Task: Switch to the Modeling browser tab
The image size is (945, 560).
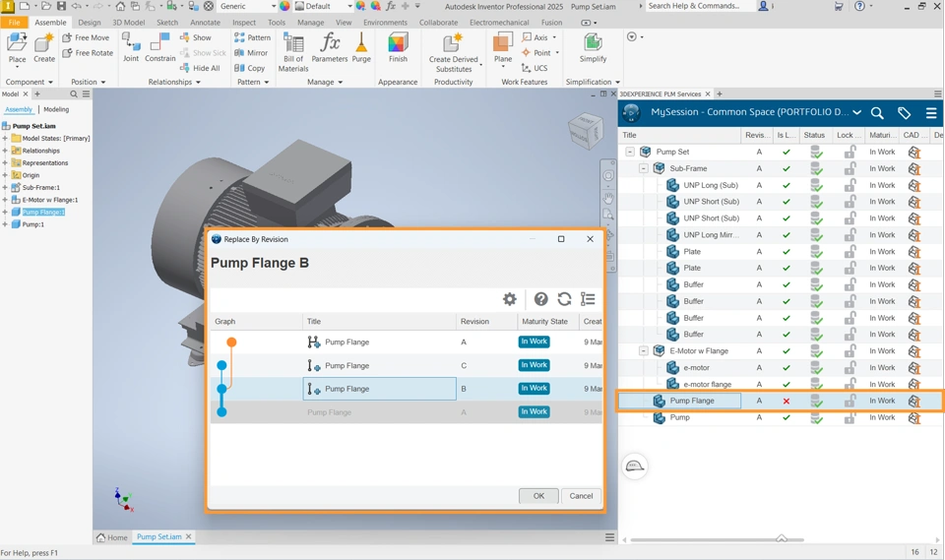Action: (56, 109)
